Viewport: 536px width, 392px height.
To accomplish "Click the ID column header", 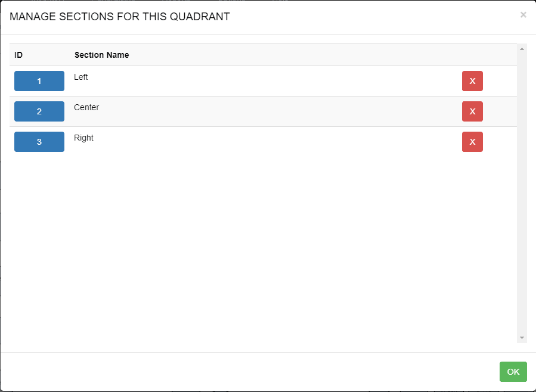I will [18, 55].
